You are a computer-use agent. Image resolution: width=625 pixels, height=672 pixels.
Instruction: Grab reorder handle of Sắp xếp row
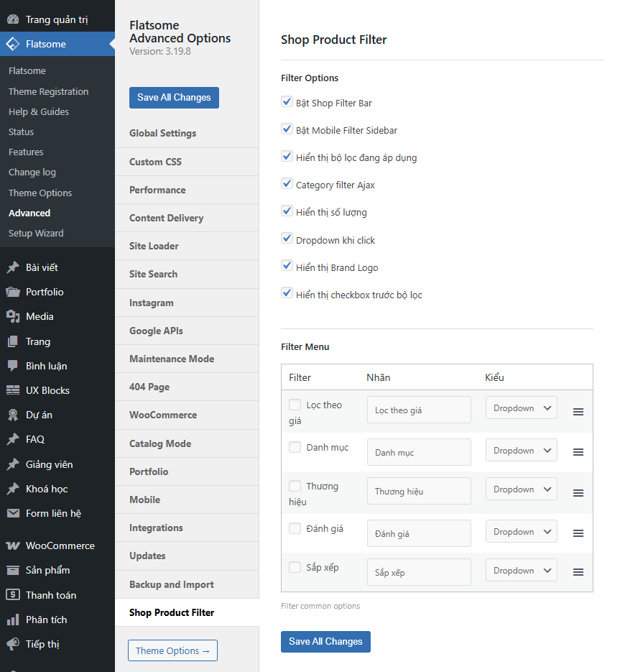tap(578, 572)
